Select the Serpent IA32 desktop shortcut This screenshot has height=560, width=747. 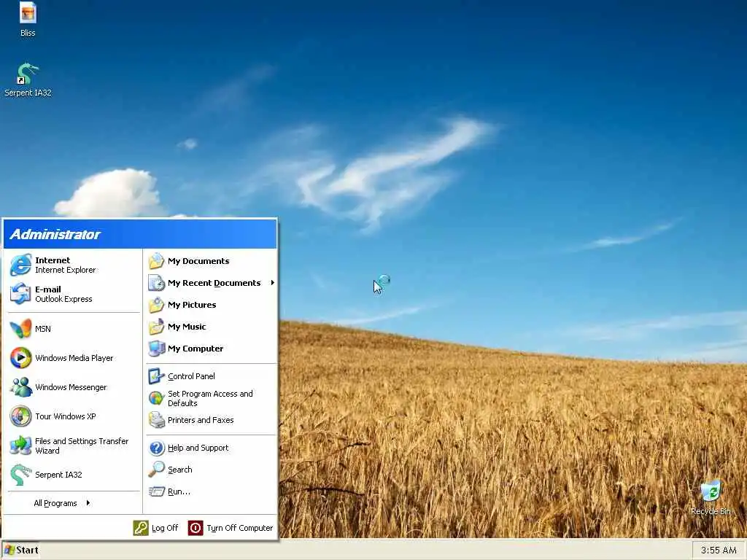tap(28, 80)
